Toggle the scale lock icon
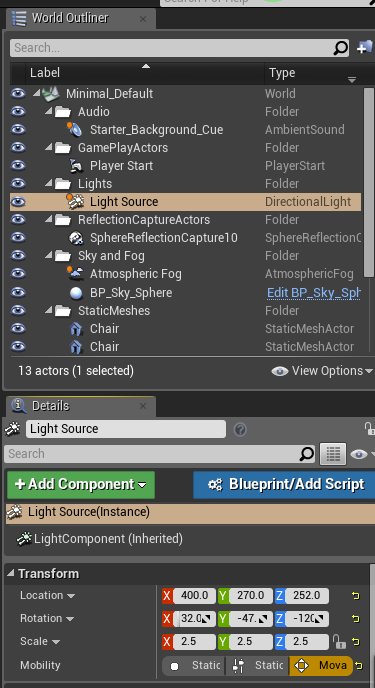This screenshot has width=375, height=688. pyautogui.click(x=339, y=641)
